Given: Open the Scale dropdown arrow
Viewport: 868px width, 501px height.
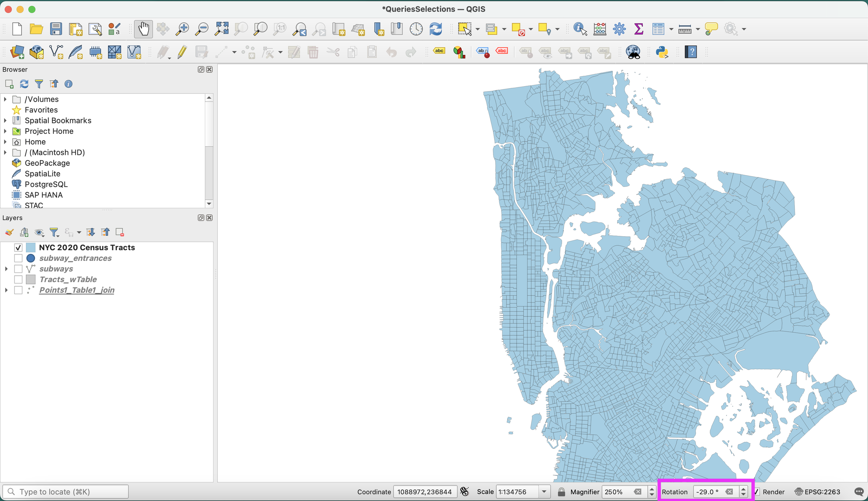Looking at the screenshot, I should click(x=544, y=492).
